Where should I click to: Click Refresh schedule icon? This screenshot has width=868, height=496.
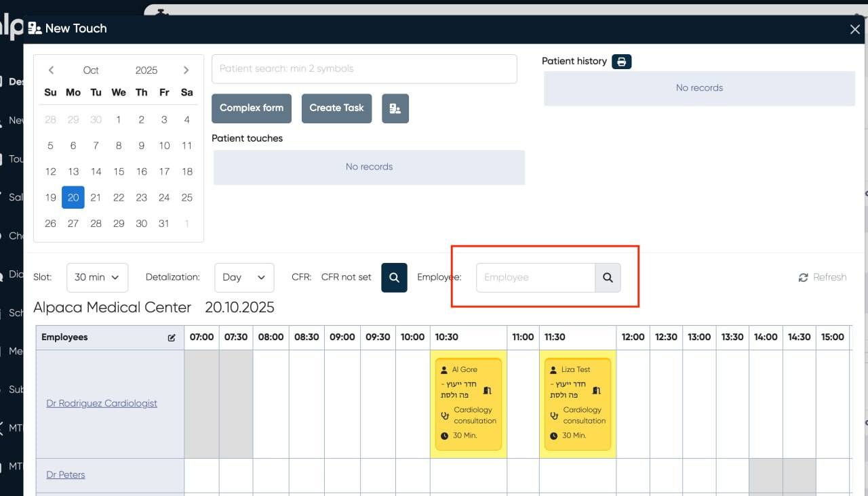(804, 278)
